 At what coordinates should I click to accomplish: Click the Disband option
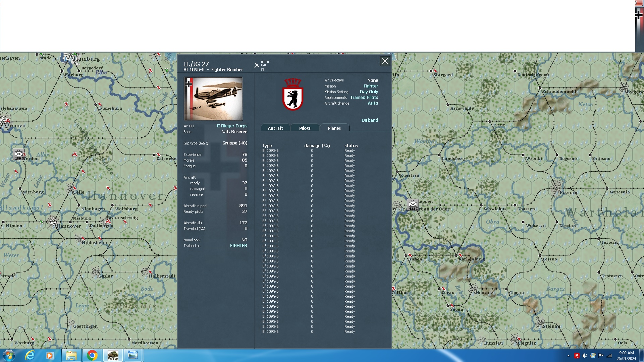point(370,120)
